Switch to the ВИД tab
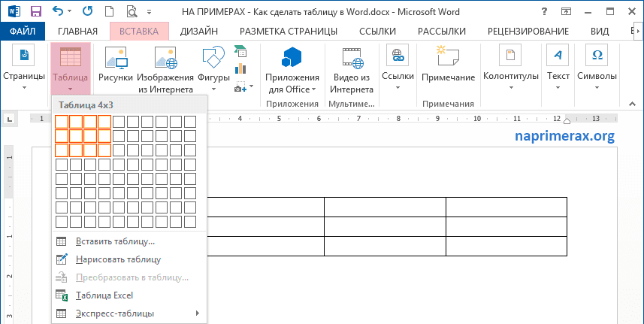 600,32
